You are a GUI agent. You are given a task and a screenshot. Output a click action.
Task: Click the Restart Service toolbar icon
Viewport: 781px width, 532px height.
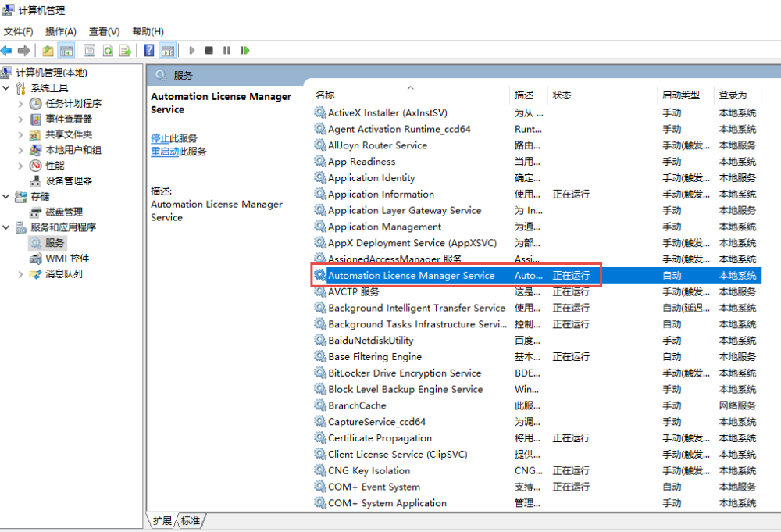coord(244,51)
